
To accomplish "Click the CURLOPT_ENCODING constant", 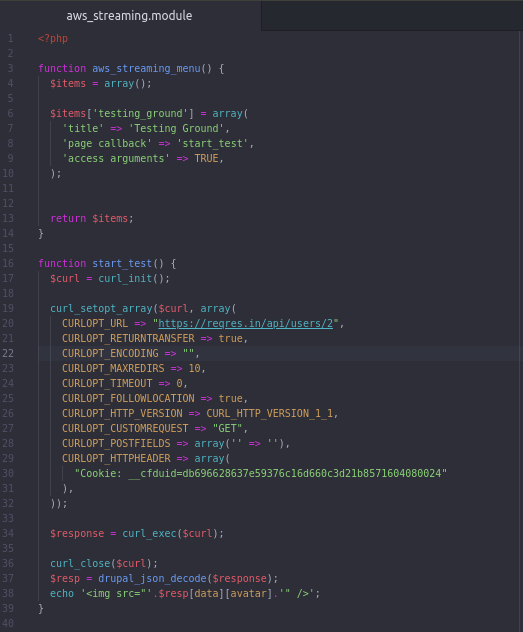I will point(110,353).
